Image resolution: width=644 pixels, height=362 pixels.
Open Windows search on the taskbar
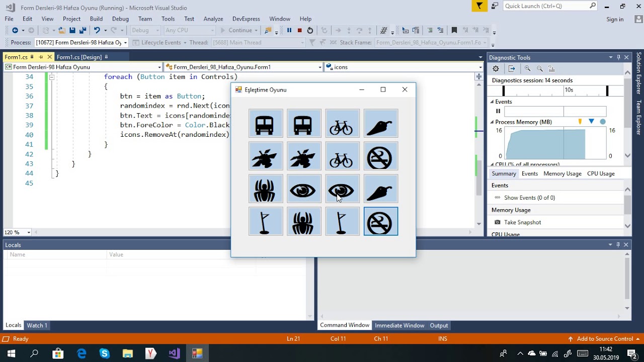pos(34,353)
